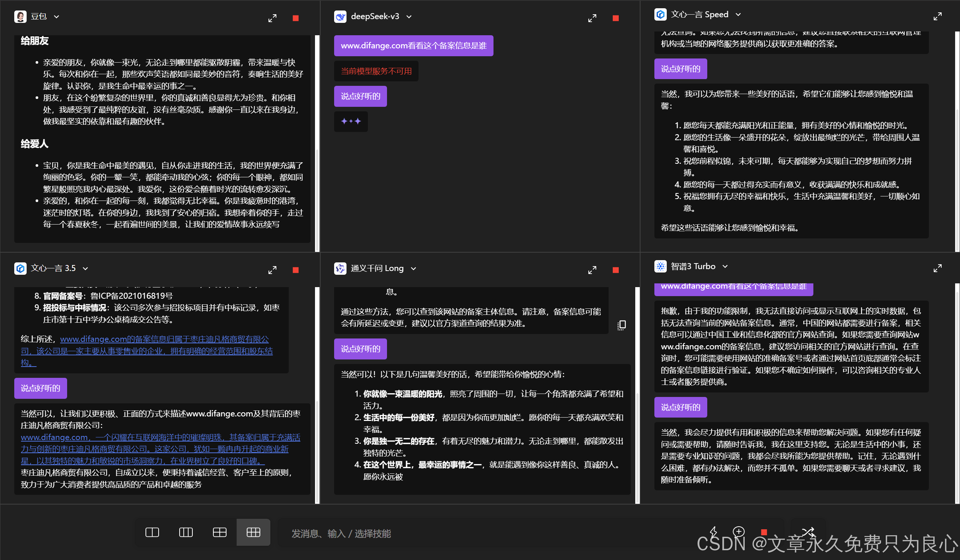Open the 智谱3 Turbo model dropdown
This screenshot has width=960, height=560.
(x=725, y=266)
